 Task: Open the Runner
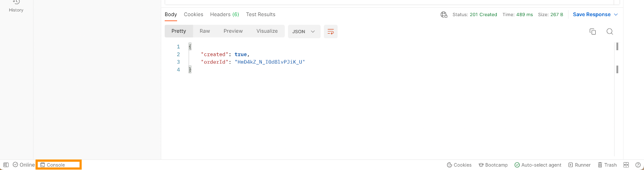pos(580,165)
